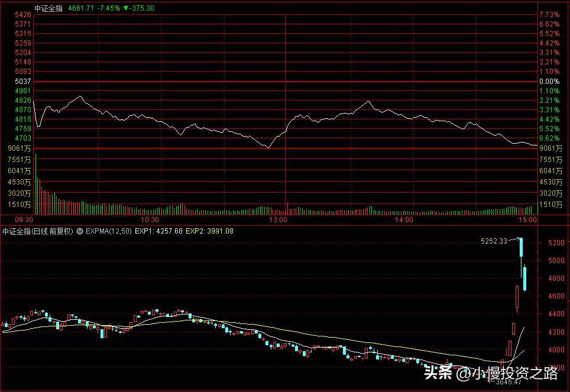Click the 0.00% percentage axis label
Screen dimensions: 570x392
click(x=549, y=82)
